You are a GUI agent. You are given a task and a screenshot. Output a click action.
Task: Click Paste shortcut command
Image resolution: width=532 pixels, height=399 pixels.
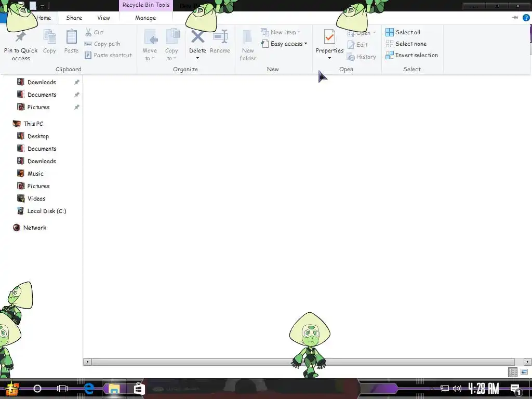(108, 55)
